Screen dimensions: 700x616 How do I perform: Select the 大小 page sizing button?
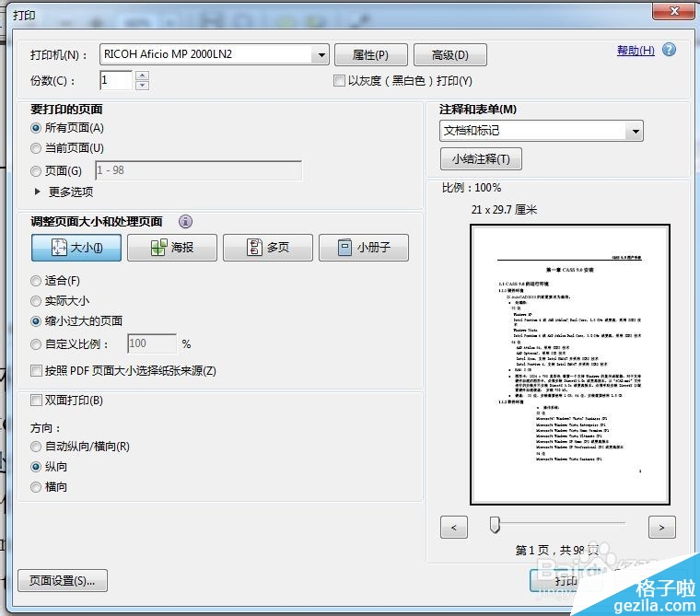point(76,248)
